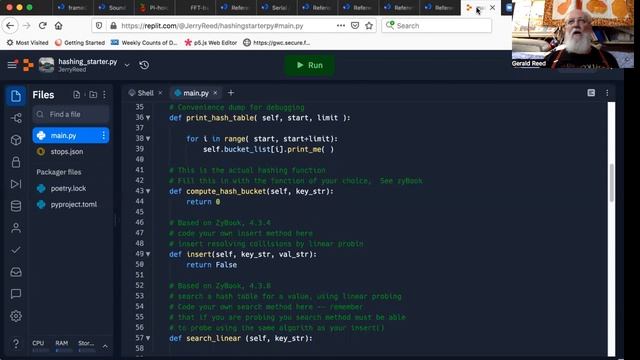Toggle the editor pane layout icon
The width and height of the screenshot is (640, 360).
pyautogui.click(x=591, y=93)
